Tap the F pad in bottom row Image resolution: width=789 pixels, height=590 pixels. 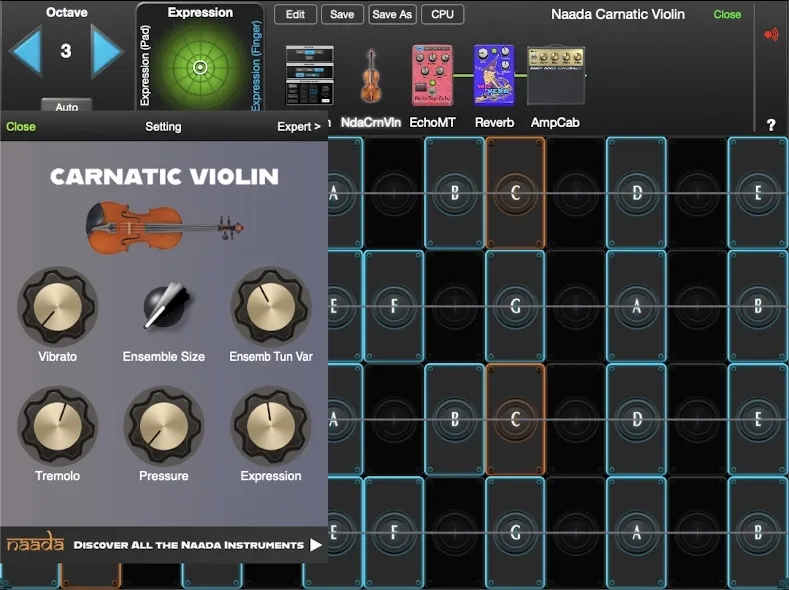click(394, 533)
